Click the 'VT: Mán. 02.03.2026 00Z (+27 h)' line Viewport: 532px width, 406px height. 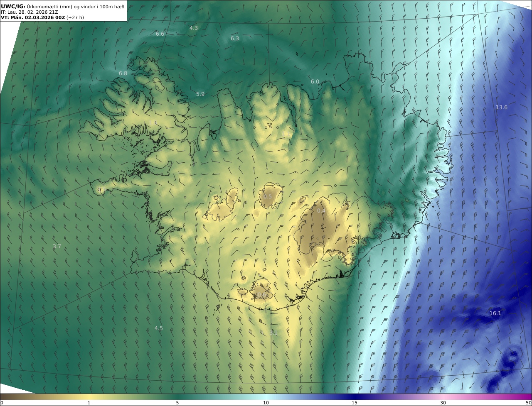[42, 17]
